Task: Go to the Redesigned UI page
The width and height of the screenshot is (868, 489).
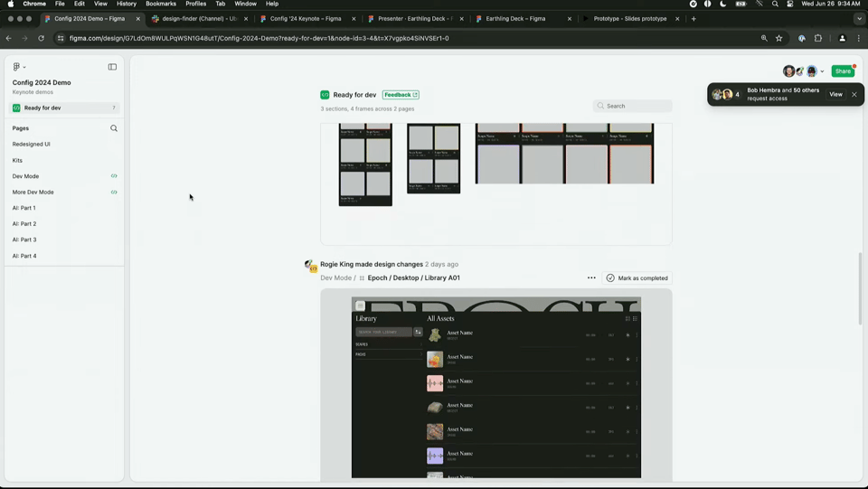Action: (x=31, y=144)
